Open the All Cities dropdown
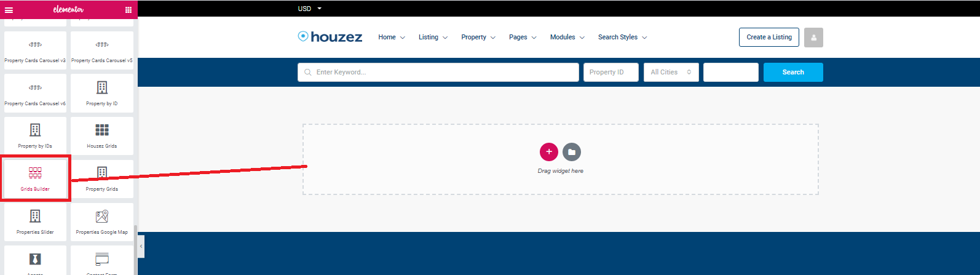Screen dimensions: 980x275 click(671, 72)
